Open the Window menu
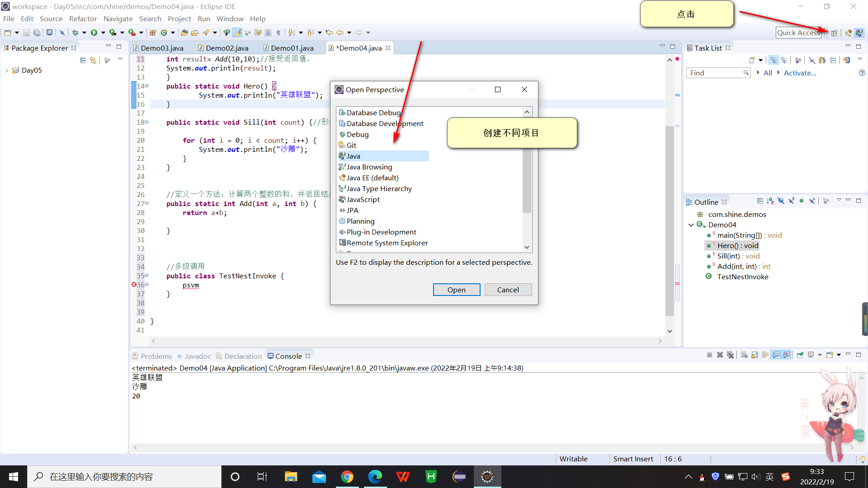This screenshot has width=868, height=488. [x=230, y=19]
